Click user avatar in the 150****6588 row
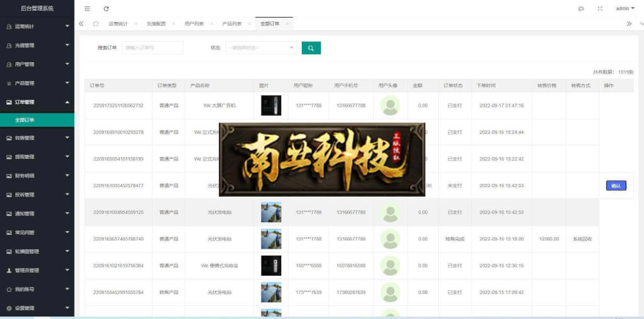This screenshot has height=319, width=644. [x=390, y=266]
